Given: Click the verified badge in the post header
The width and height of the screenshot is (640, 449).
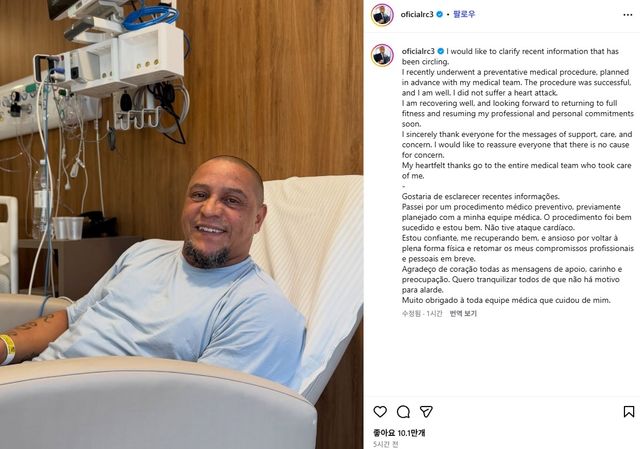Looking at the screenshot, I should 440,14.
